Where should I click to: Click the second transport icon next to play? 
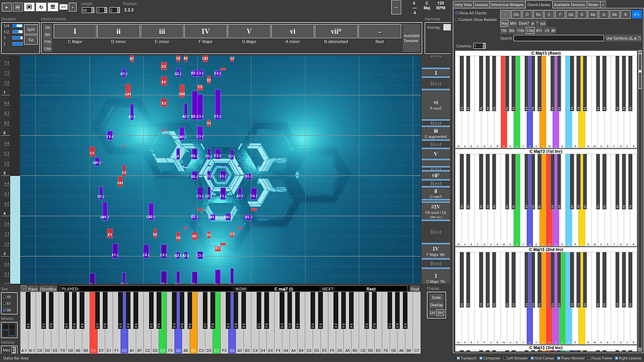(x=18, y=7)
